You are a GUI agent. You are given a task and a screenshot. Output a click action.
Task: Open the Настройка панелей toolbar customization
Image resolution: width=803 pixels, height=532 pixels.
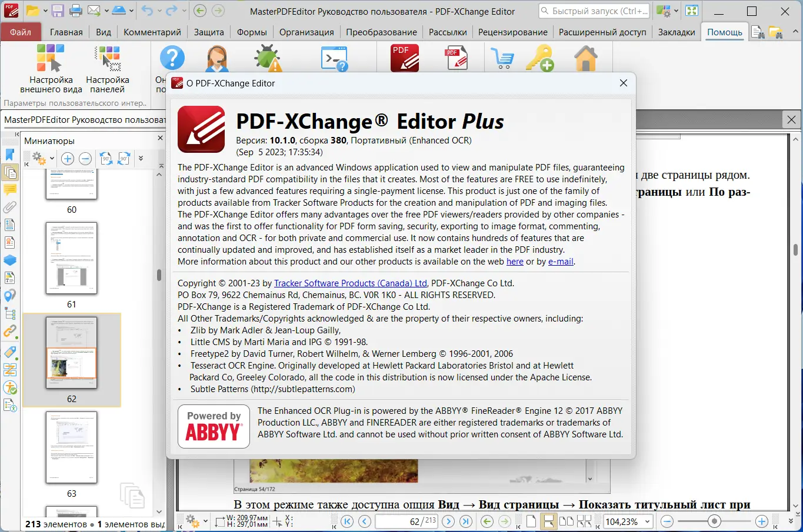[108, 68]
